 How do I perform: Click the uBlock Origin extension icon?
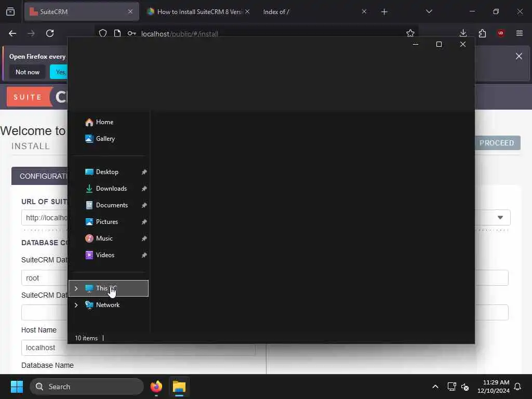501,33
